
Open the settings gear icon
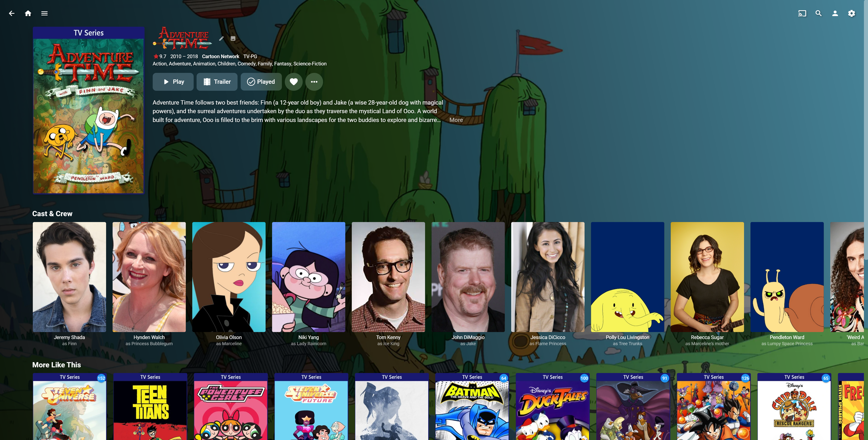[x=851, y=14]
